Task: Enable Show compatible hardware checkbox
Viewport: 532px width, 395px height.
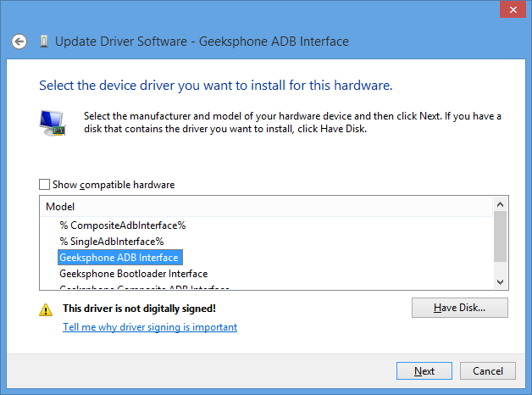Action: tap(44, 185)
